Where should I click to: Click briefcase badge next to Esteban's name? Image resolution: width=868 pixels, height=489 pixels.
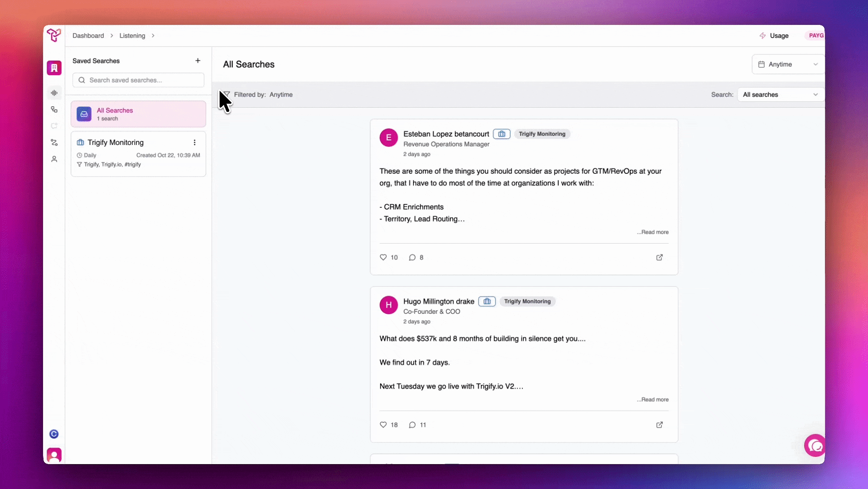click(x=502, y=134)
